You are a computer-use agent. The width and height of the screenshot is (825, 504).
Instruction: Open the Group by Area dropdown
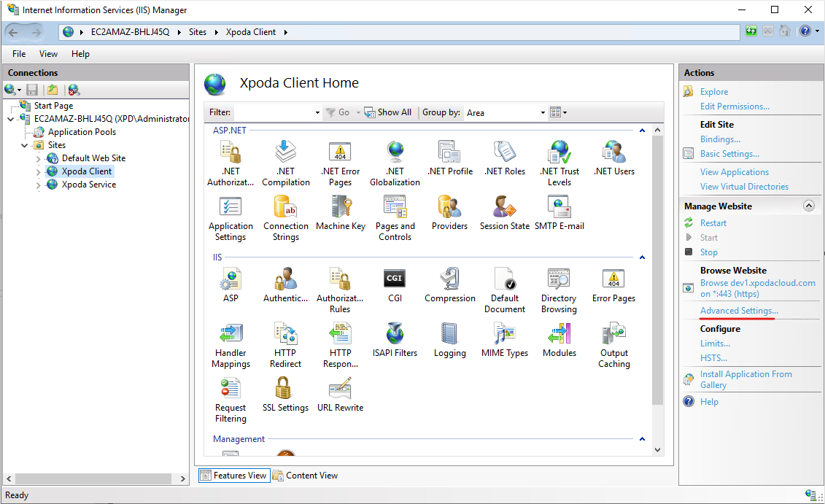pyautogui.click(x=543, y=112)
